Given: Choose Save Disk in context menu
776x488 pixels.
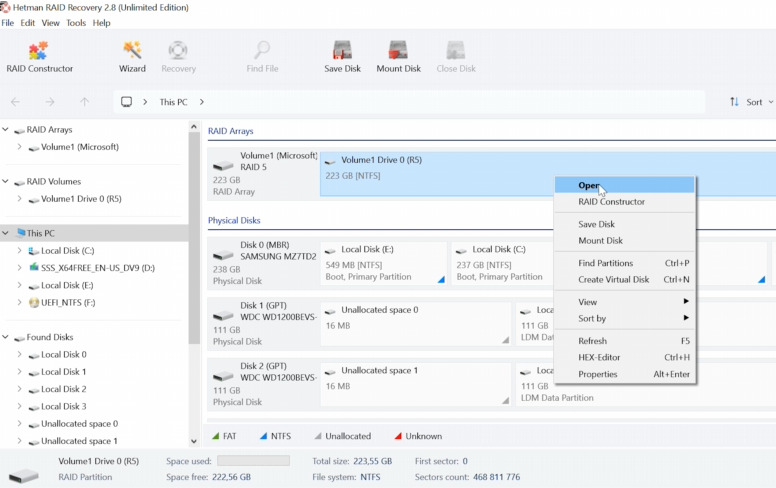Looking at the screenshot, I should (625, 224).
